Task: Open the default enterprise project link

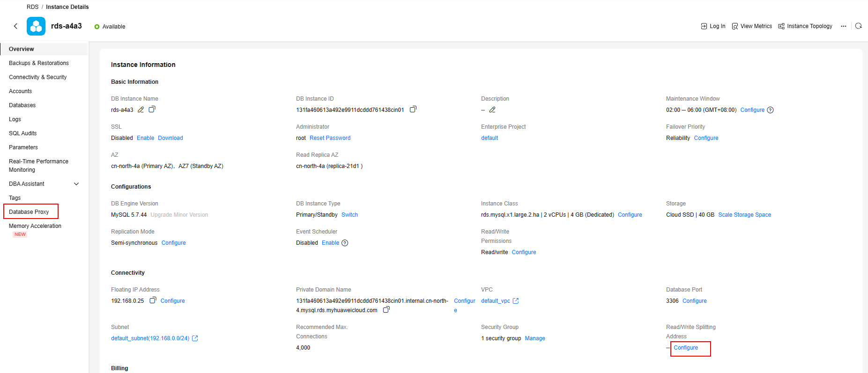Action: 490,138
